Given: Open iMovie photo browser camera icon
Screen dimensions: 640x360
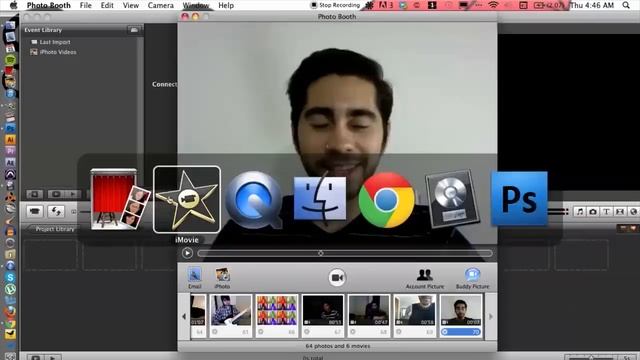Looking at the screenshot, I should pos(593,211).
